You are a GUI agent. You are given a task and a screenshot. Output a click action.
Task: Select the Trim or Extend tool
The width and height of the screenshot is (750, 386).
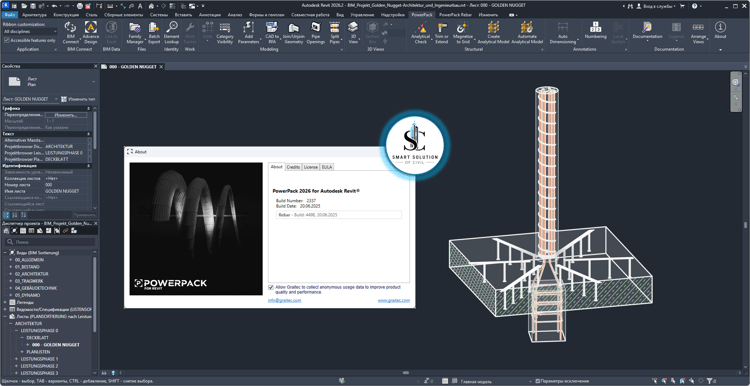tap(441, 32)
